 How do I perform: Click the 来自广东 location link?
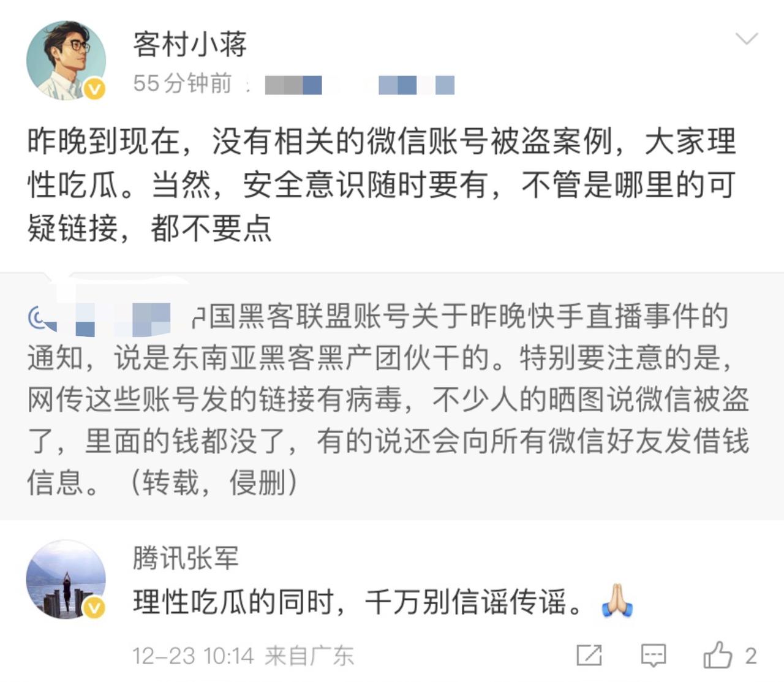tap(309, 653)
